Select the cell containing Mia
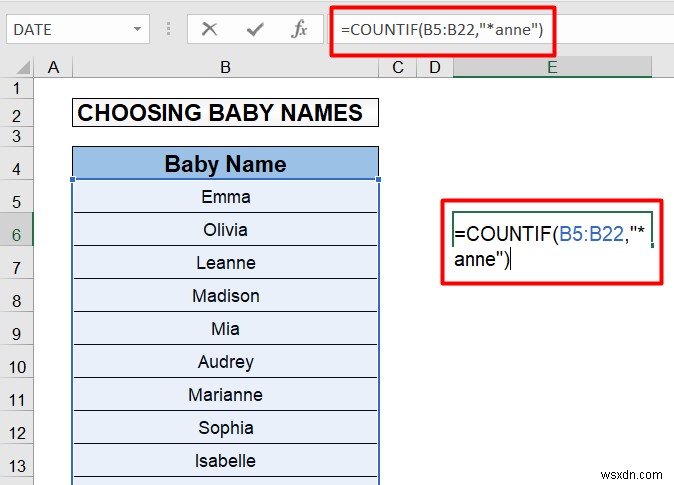The width and height of the screenshot is (674, 485). point(225,329)
